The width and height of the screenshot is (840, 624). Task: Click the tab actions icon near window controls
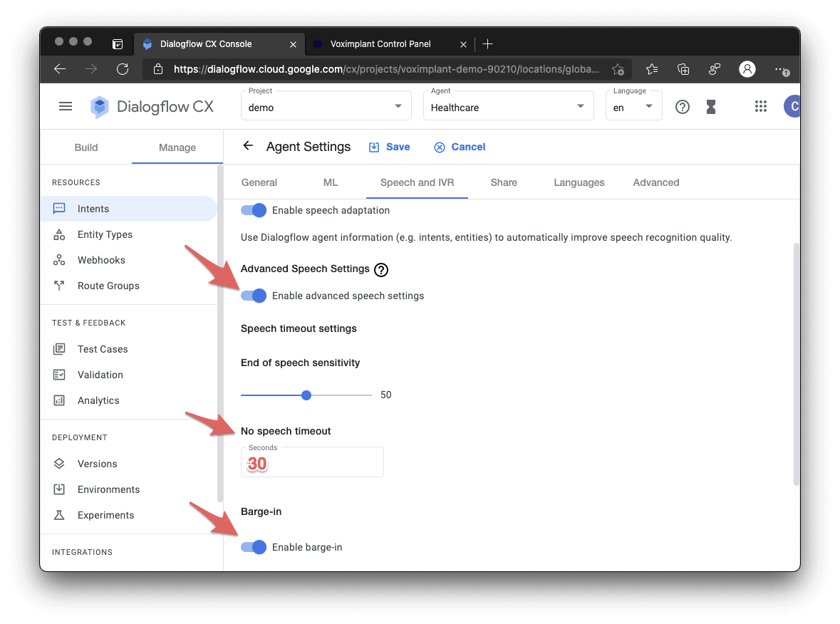click(118, 44)
